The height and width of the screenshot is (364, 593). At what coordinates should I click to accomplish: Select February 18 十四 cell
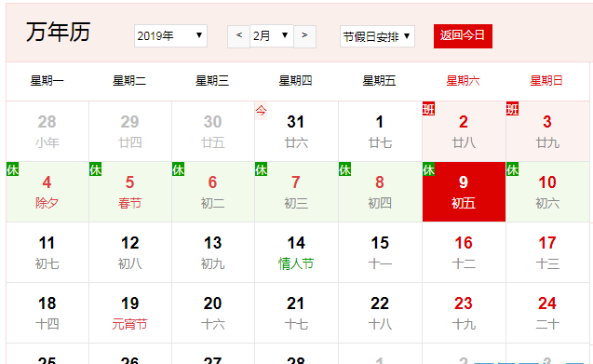tap(47, 313)
